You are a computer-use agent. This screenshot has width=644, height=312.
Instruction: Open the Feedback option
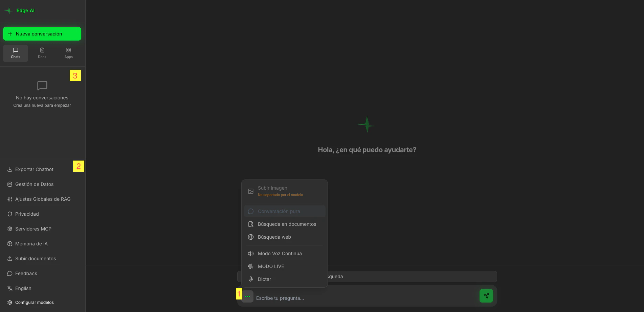(x=43, y=273)
